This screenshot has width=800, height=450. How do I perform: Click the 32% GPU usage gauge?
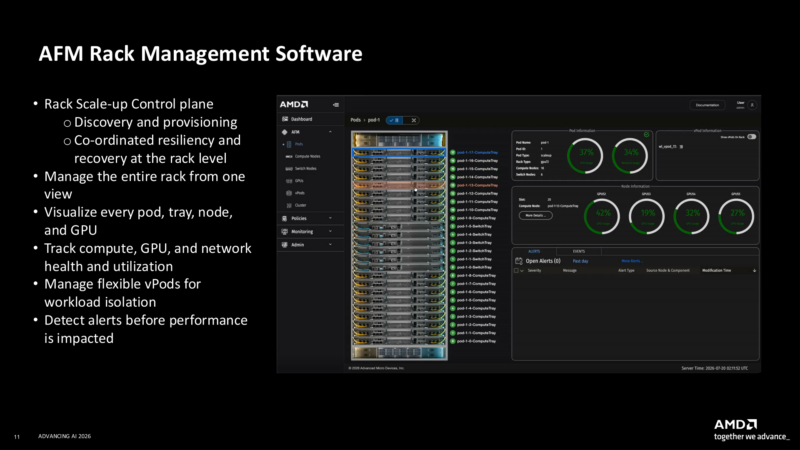click(x=692, y=216)
